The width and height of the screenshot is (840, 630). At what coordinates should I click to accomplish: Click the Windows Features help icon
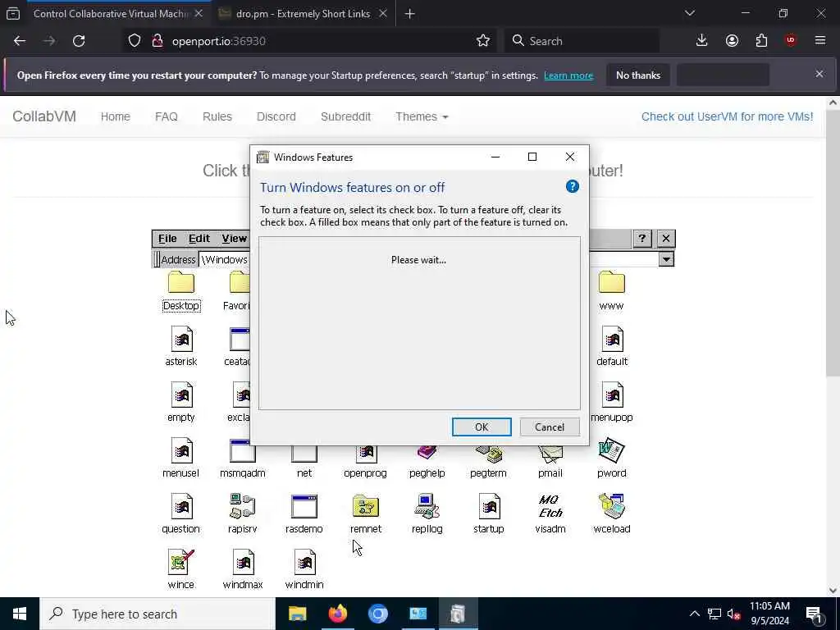pyautogui.click(x=572, y=186)
